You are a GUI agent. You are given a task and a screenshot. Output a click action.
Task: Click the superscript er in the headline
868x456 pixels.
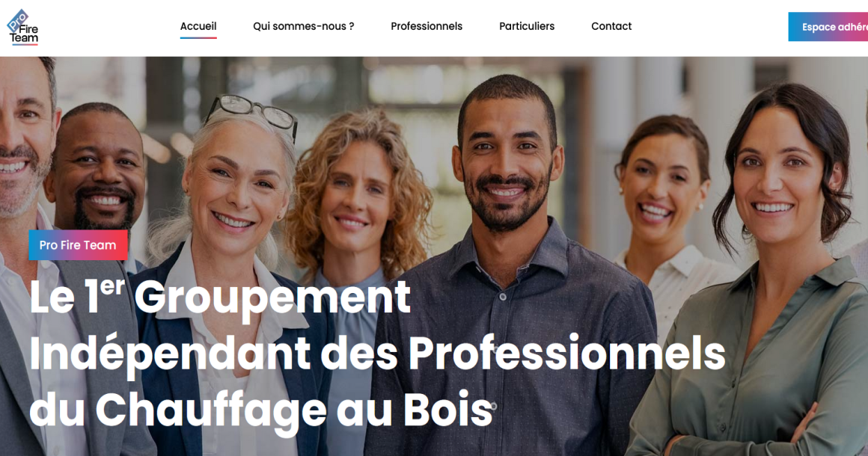click(111, 287)
